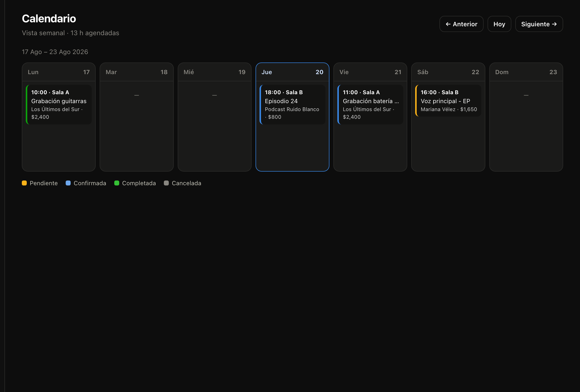Viewport: 580px width, 392px height.
Task: Select the Dom 23 day header
Action: pyautogui.click(x=526, y=72)
